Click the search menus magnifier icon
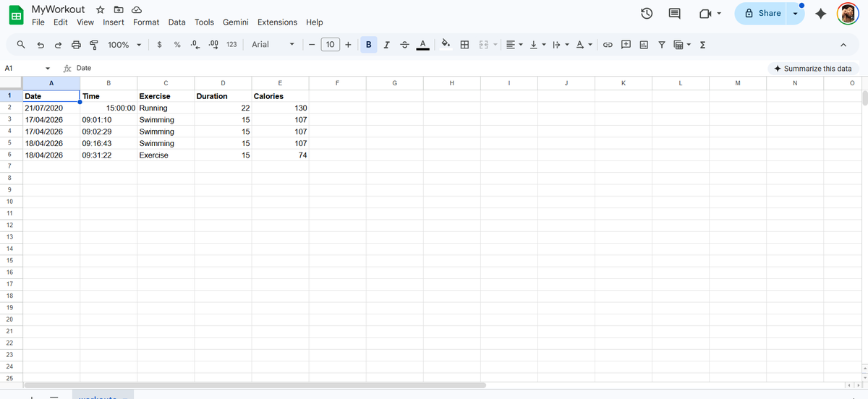The width and height of the screenshot is (868, 399). 22,45
